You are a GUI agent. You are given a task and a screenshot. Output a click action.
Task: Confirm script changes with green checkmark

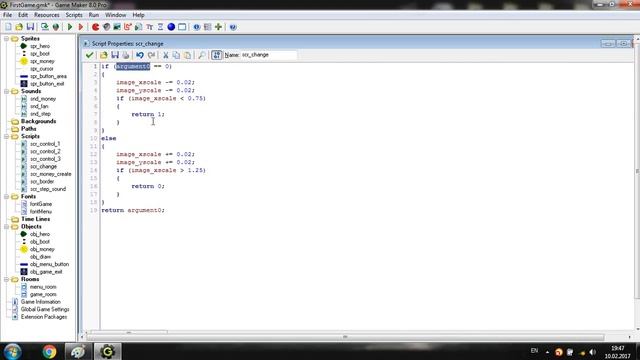click(89, 55)
